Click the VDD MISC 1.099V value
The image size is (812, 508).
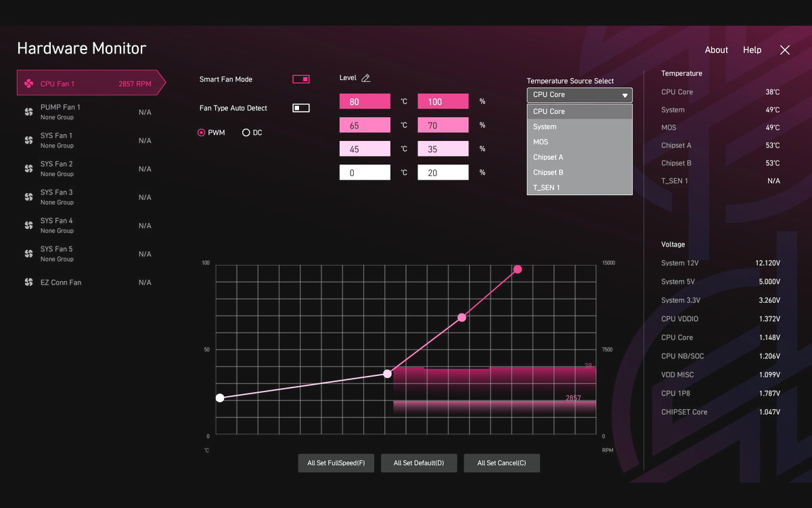click(769, 375)
